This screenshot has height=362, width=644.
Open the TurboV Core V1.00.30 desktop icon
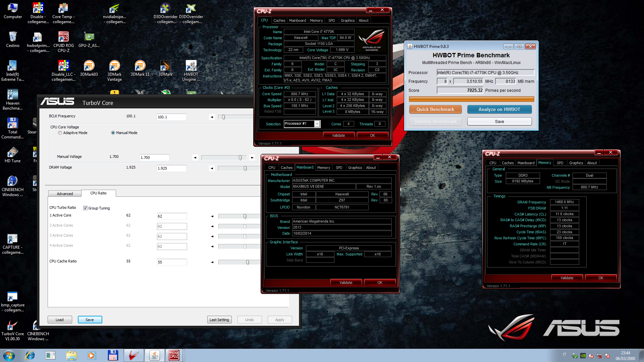pyautogui.click(x=13, y=330)
